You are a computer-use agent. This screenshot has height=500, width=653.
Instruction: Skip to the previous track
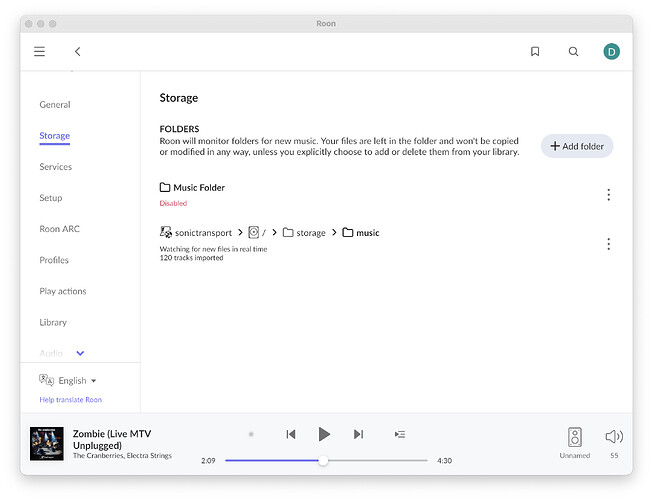pos(291,434)
